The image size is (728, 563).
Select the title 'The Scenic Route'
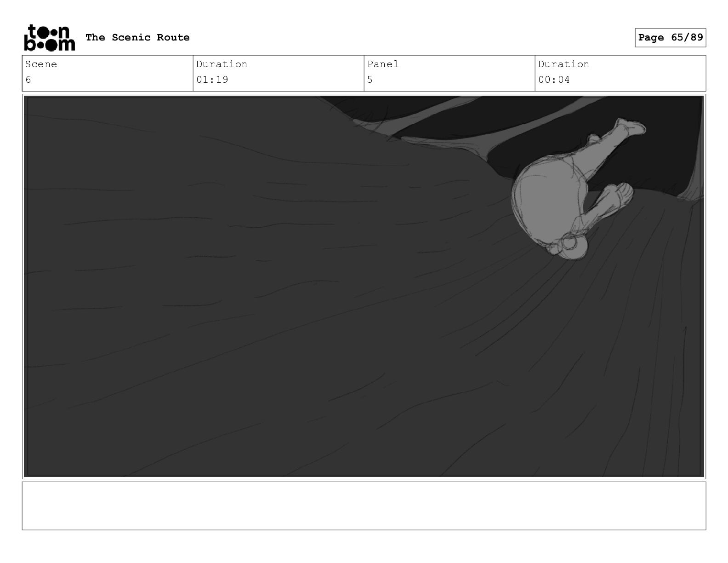(x=137, y=37)
